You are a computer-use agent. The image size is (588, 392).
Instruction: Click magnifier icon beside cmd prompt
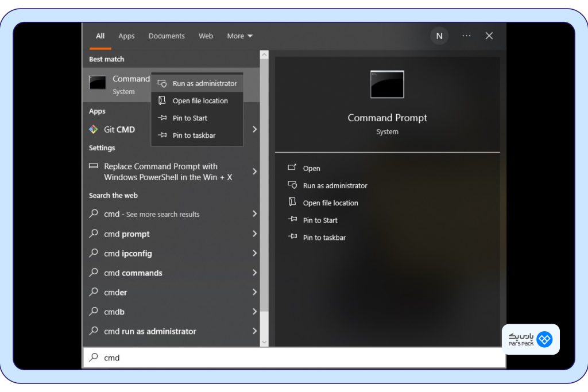pos(94,234)
